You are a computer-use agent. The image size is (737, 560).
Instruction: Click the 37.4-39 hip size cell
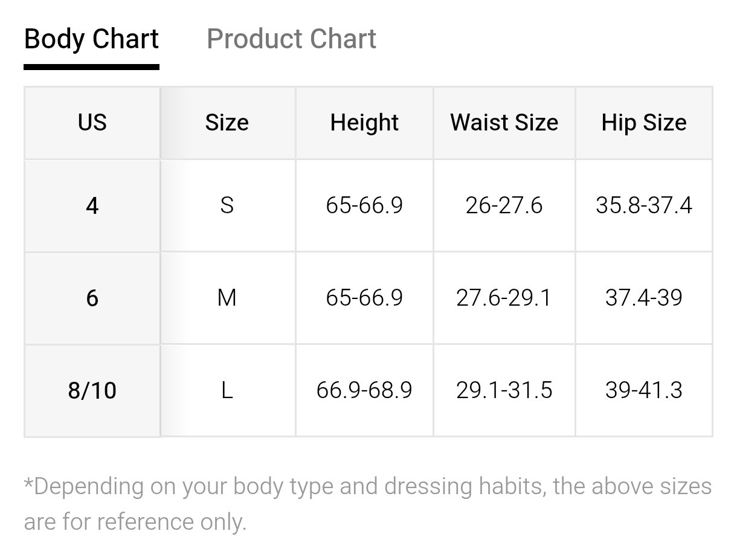644,298
